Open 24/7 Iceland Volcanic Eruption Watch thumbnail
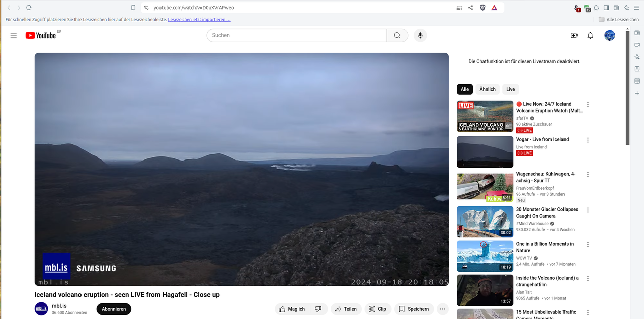 click(485, 116)
